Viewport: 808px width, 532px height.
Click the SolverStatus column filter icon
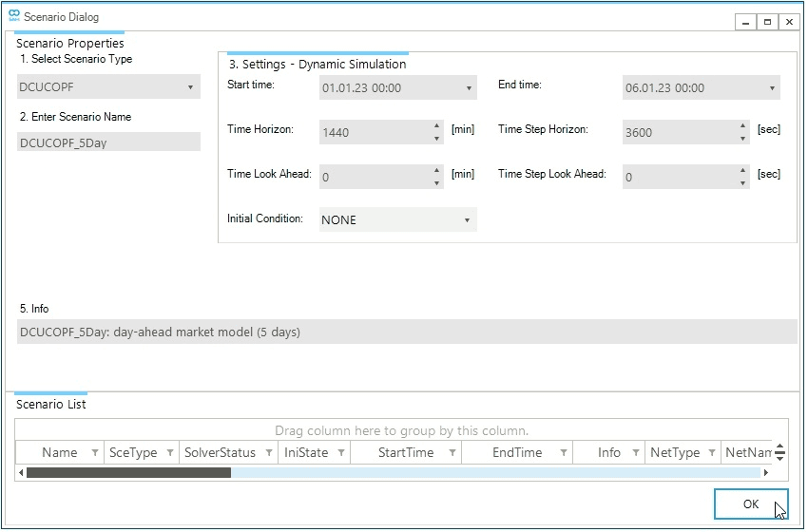coord(268,453)
